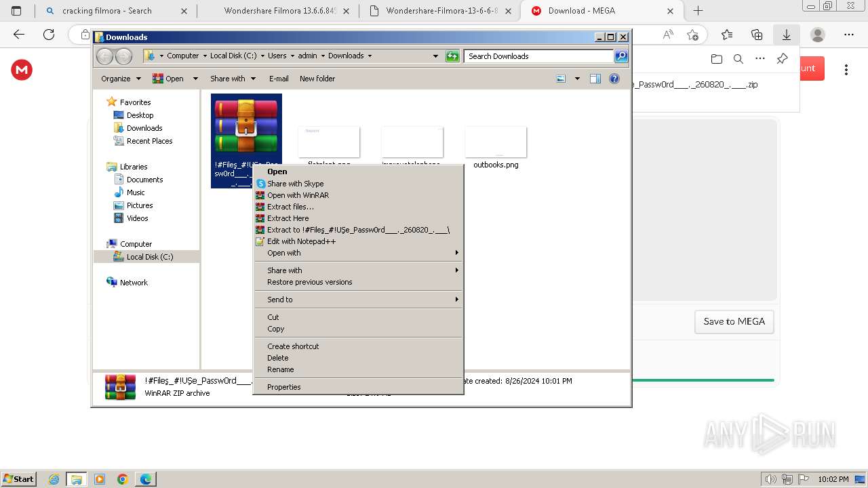Screen dimensions: 868x488
Task: Expand the Open button dropdown arrow
Action: pos(195,79)
